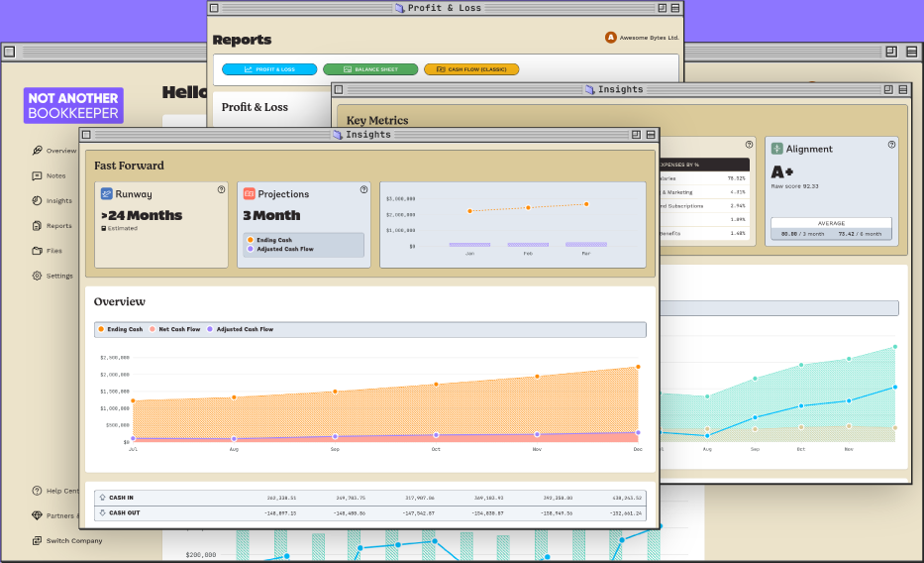Click the December Ending Cash data point
This screenshot has width=924, height=563.
click(638, 367)
